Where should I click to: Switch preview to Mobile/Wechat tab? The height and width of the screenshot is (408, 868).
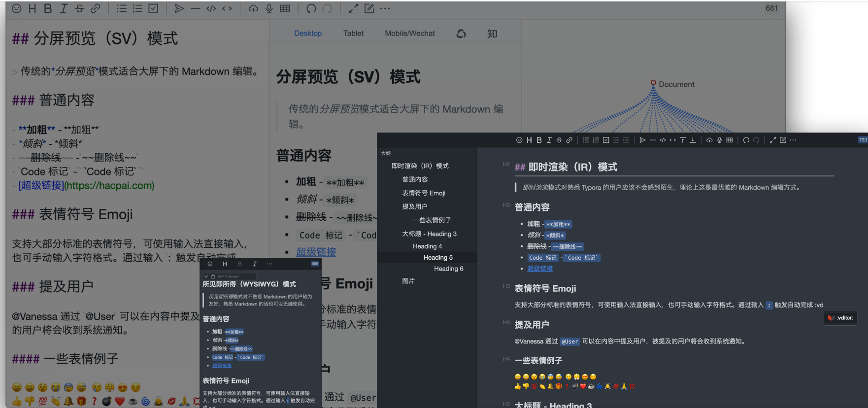click(410, 33)
